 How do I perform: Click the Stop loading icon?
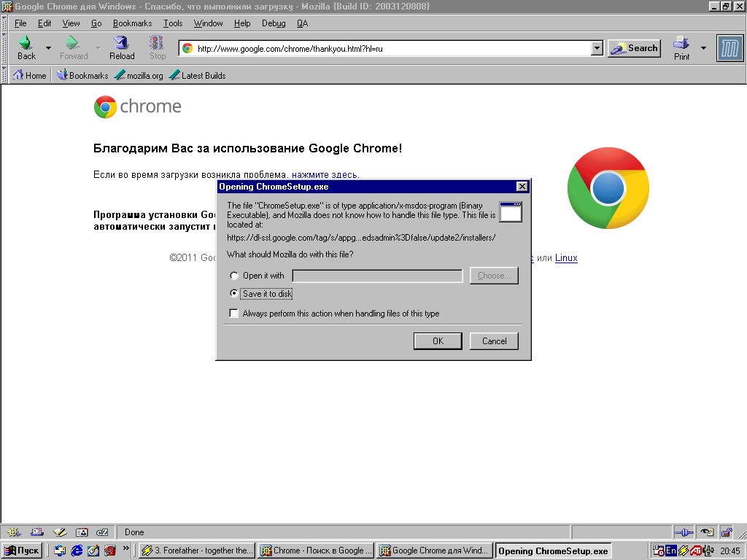(x=156, y=43)
